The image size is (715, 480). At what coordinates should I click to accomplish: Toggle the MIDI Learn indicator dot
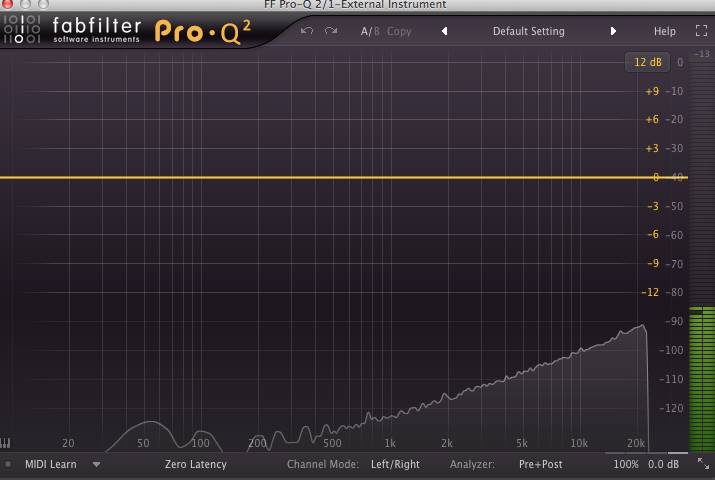(8, 464)
